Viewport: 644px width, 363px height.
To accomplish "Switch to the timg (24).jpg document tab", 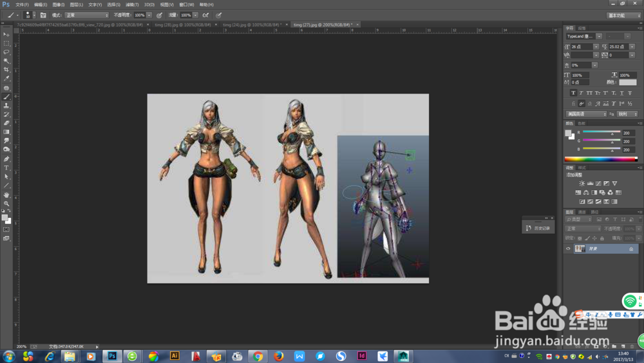I will (x=251, y=25).
